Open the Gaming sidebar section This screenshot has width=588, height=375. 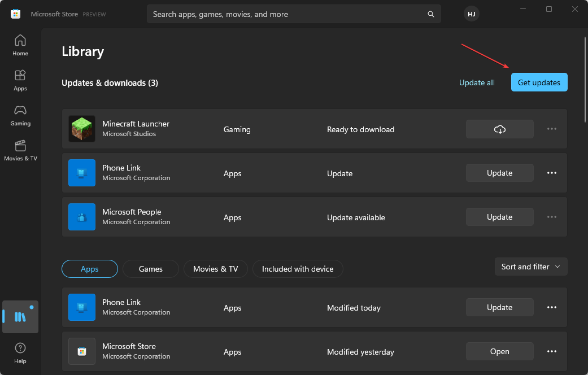tap(20, 115)
